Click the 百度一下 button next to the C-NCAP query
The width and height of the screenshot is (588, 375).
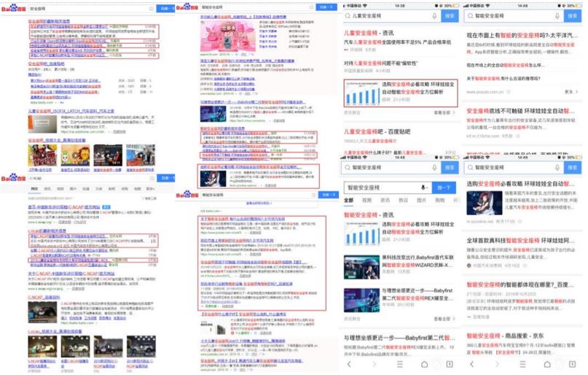pos(166,178)
